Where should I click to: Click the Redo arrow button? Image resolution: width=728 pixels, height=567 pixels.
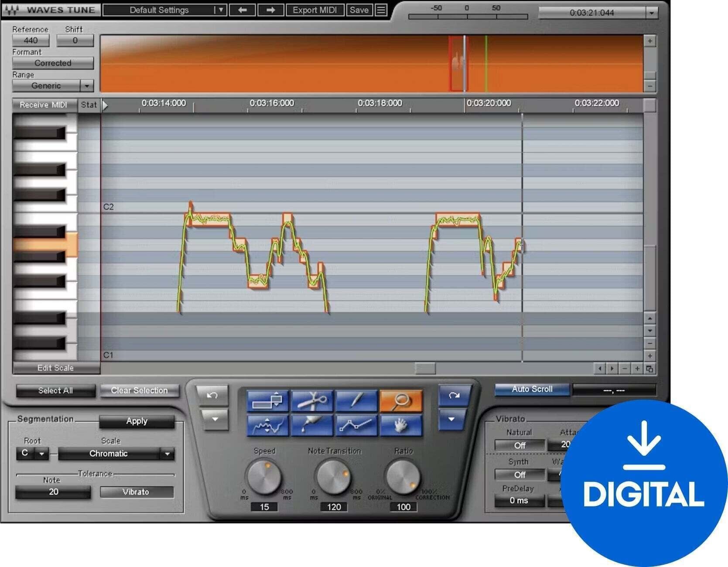tap(455, 395)
